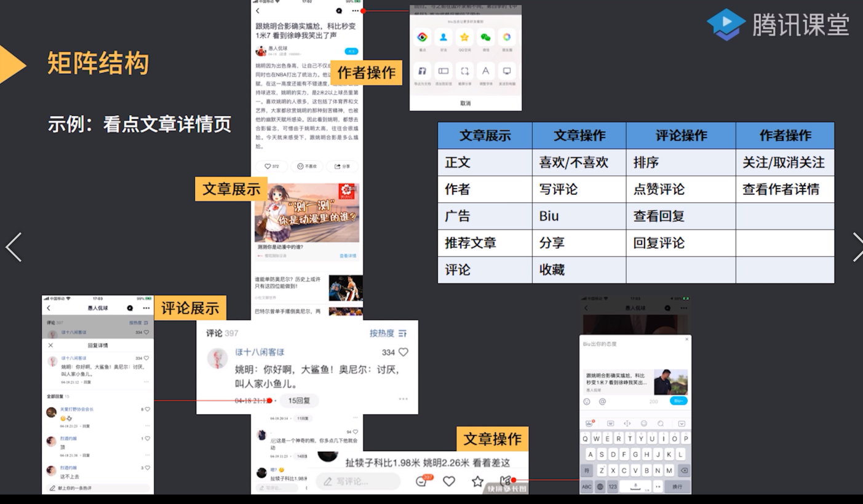Image resolution: width=863 pixels, height=504 pixels.
Task: Open the comments bubble icon with 397 badge
Action: coord(423,481)
